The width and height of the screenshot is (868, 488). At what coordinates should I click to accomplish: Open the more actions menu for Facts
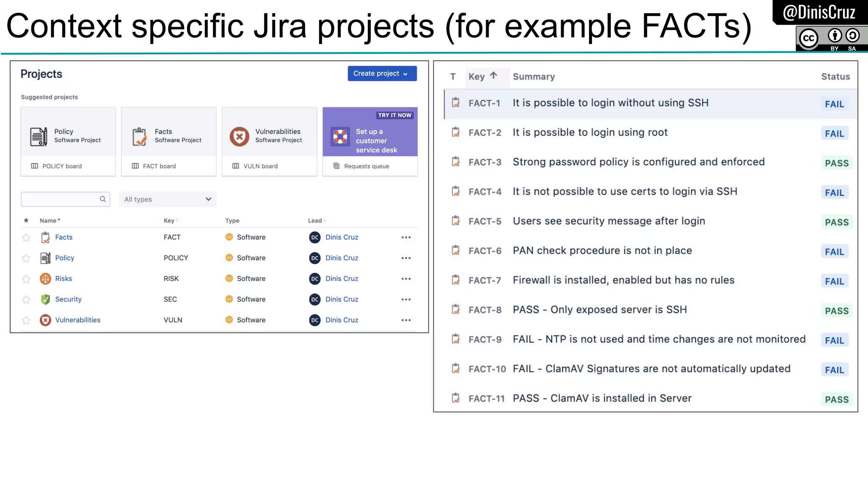click(406, 237)
